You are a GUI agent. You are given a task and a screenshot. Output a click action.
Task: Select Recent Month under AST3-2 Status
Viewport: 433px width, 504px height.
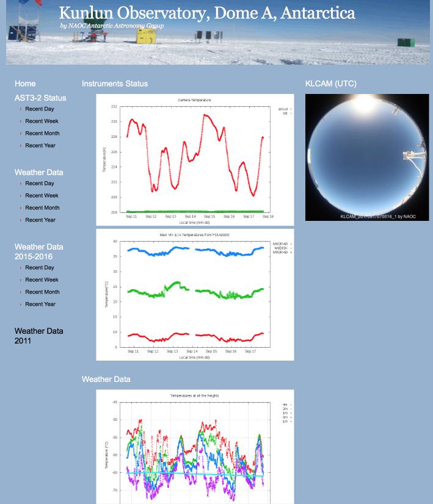tap(42, 134)
